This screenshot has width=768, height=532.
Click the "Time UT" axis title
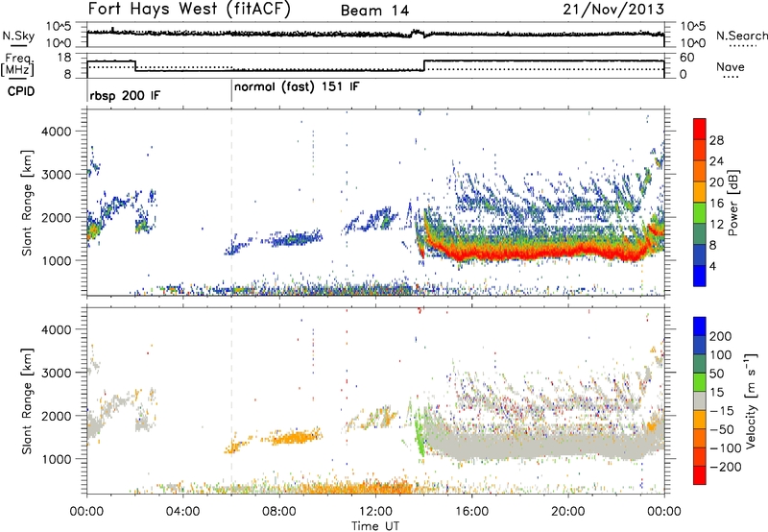coord(375,526)
